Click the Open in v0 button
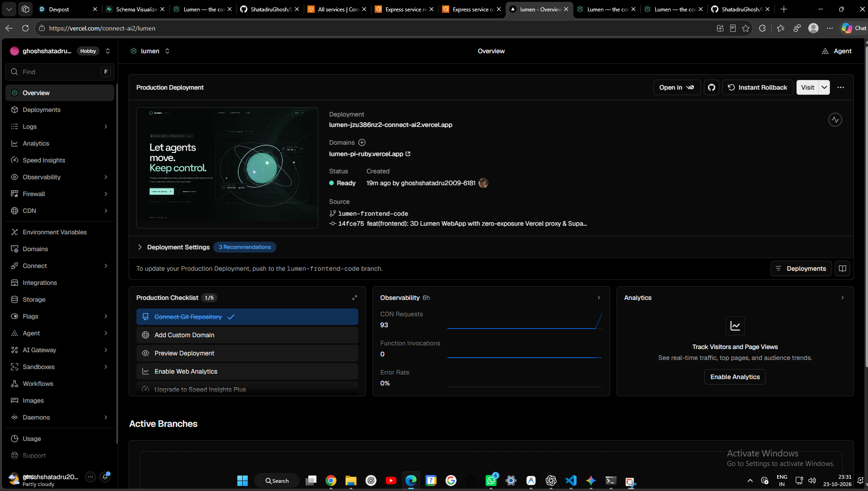868x491 pixels. [x=677, y=87]
